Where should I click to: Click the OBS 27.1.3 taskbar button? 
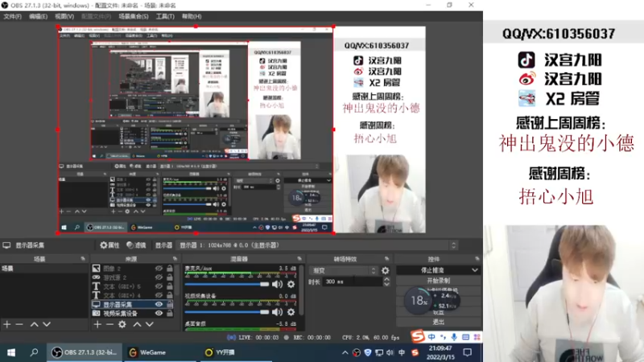(85, 352)
